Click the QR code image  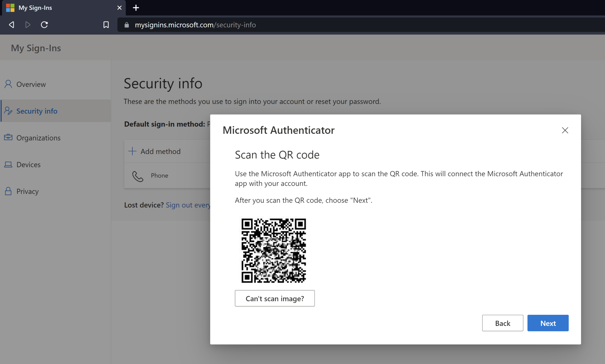point(274,250)
